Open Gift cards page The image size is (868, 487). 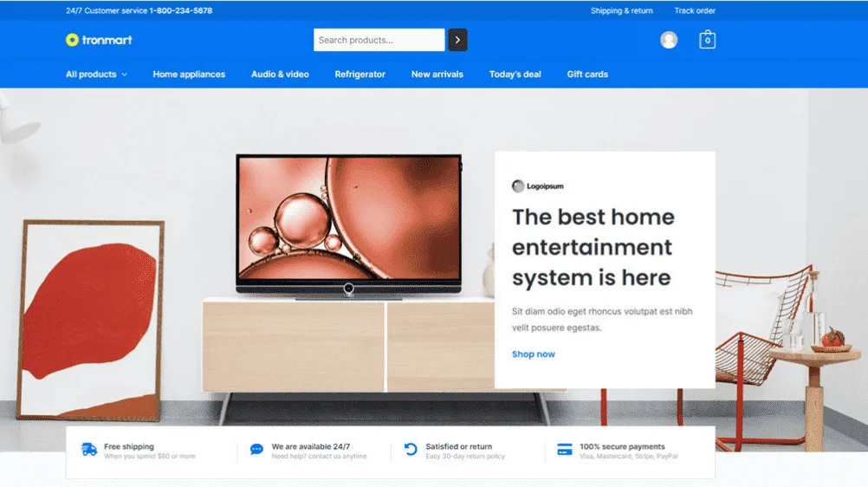pos(587,75)
